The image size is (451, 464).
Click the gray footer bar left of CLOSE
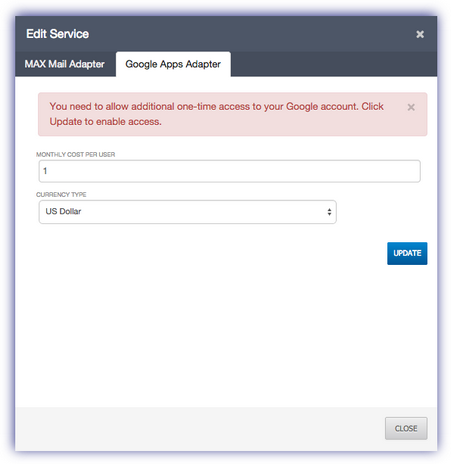[x=200, y=428]
